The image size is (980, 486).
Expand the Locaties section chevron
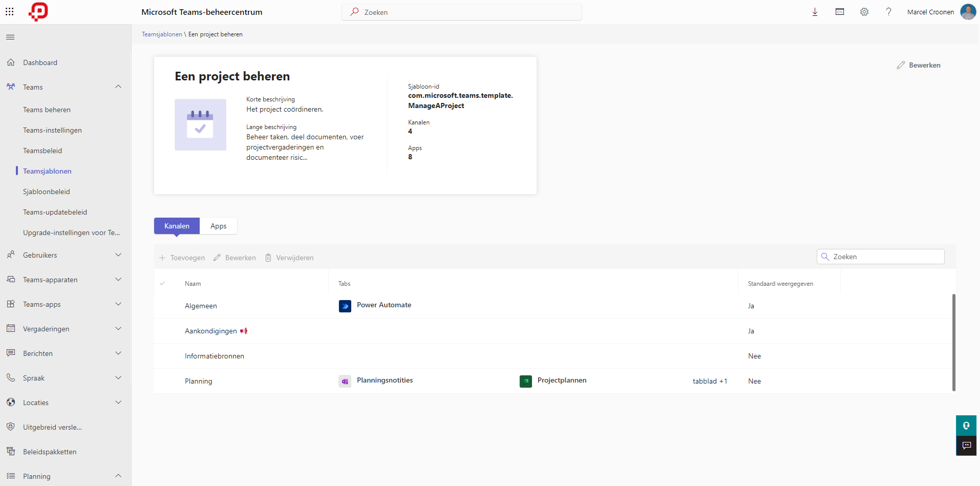118,402
